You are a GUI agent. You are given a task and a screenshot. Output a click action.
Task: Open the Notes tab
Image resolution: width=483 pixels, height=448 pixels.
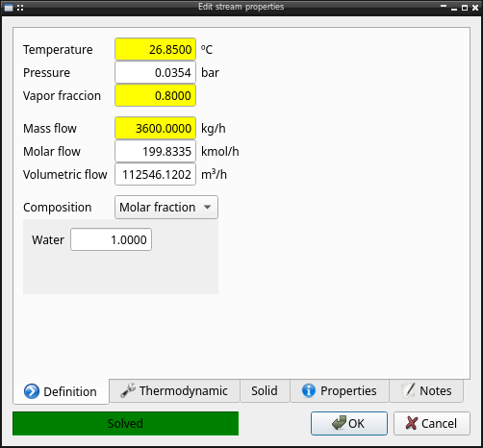tap(426, 390)
